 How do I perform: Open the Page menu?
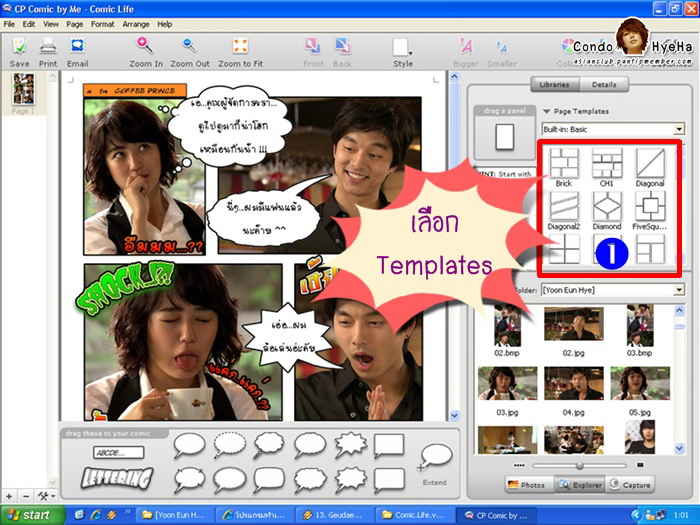coord(75,24)
